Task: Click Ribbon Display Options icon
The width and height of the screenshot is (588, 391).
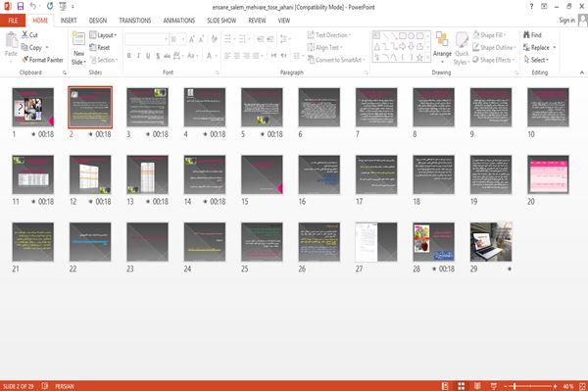Action: [544, 7]
